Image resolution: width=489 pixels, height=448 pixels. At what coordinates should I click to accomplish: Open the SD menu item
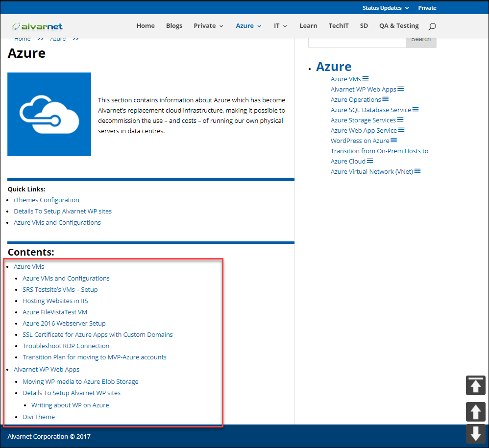(x=364, y=26)
